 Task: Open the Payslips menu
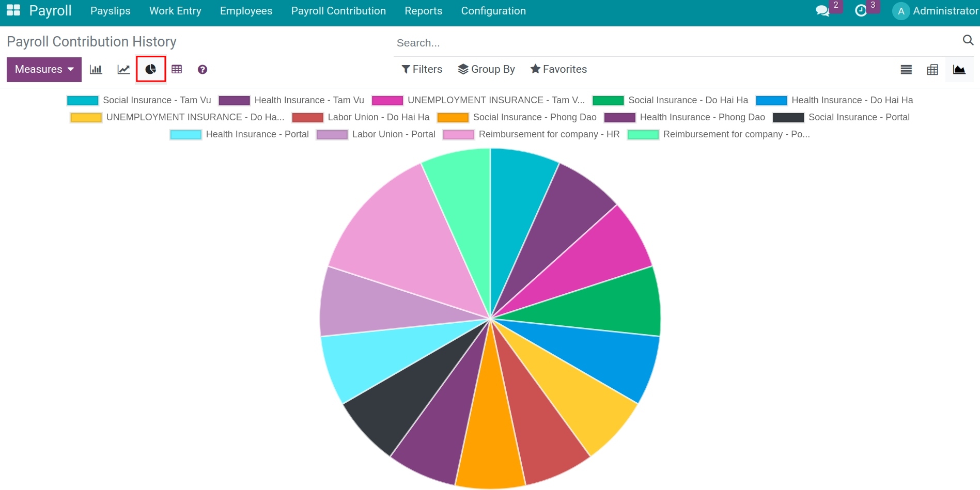[110, 10]
